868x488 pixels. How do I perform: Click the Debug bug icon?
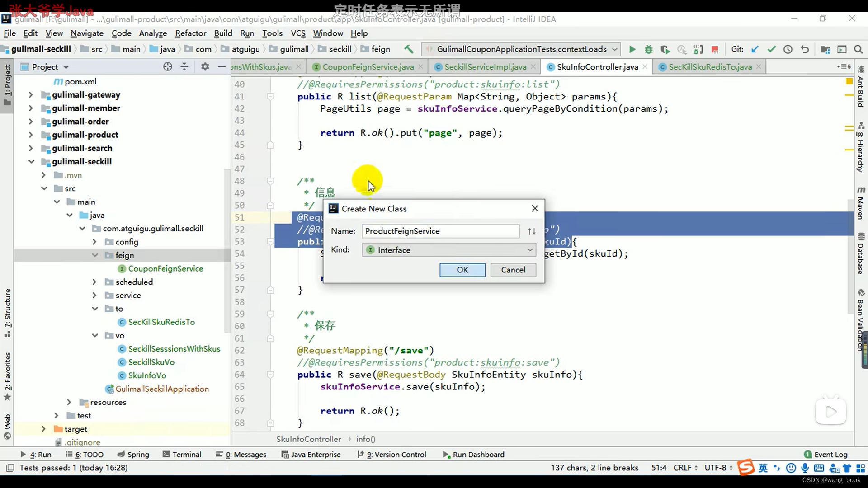pyautogui.click(x=648, y=49)
